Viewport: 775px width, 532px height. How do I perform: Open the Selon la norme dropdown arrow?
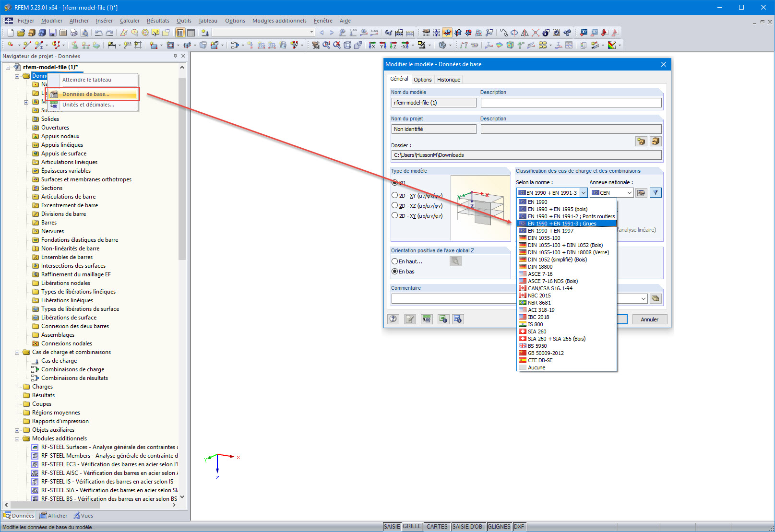584,193
